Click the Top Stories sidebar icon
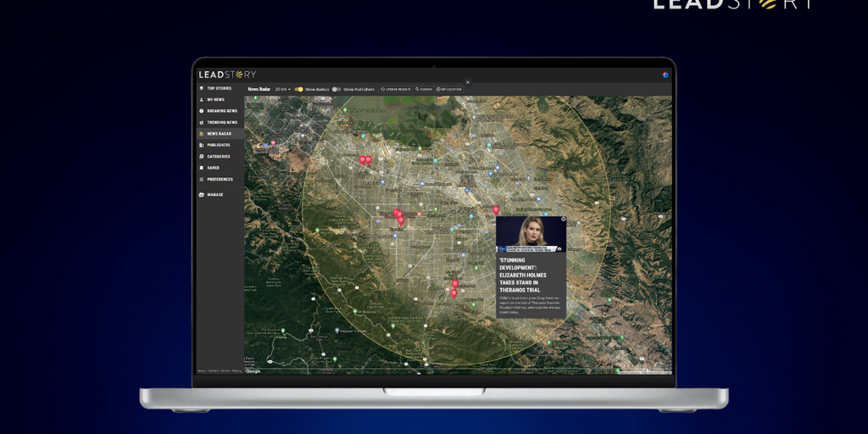868x434 pixels. [202, 88]
